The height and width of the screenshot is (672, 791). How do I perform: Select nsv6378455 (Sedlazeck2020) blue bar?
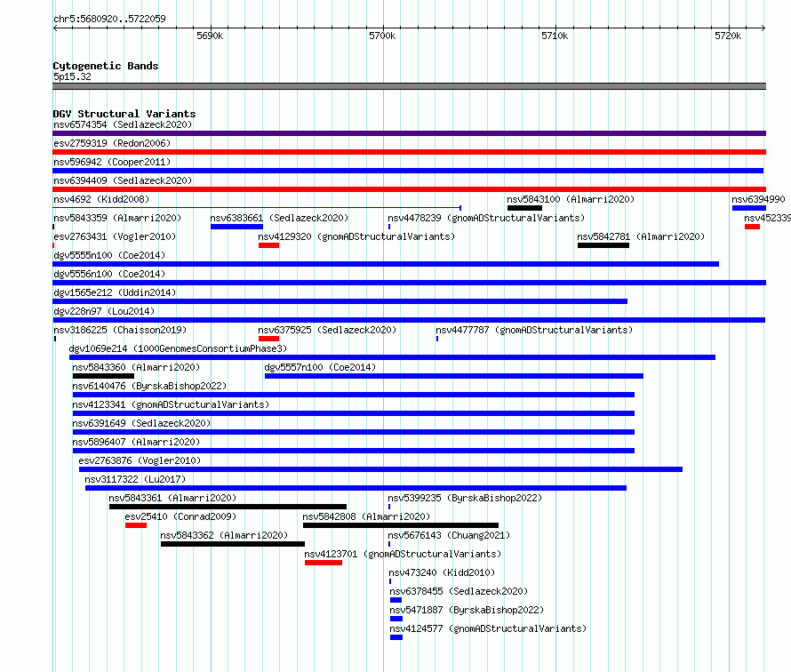396,600
